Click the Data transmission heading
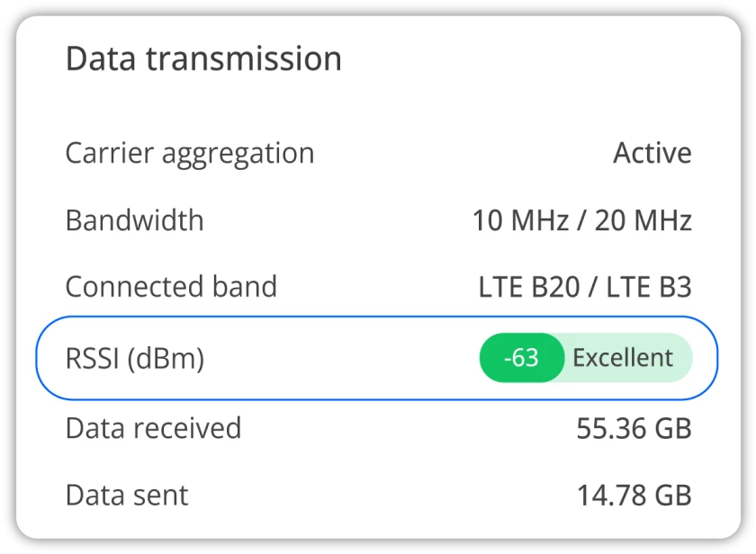This screenshot has width=756, height=554. click(x=203, y=59)
